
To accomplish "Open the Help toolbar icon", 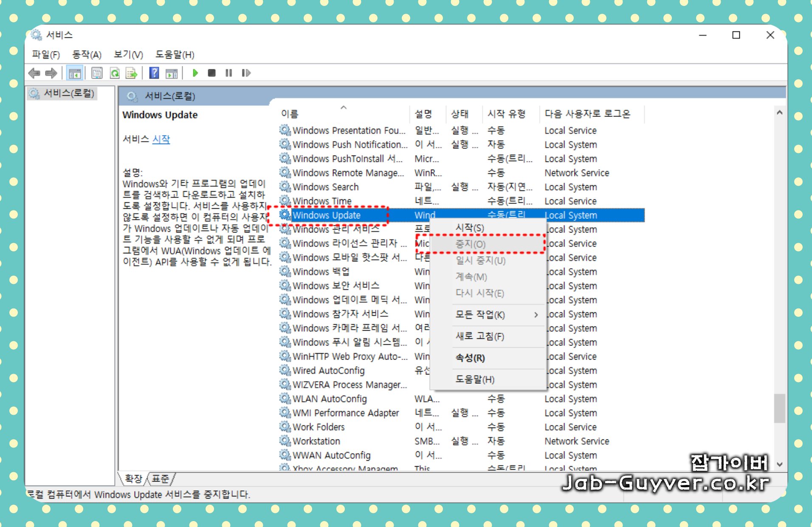I will [154, 73].
